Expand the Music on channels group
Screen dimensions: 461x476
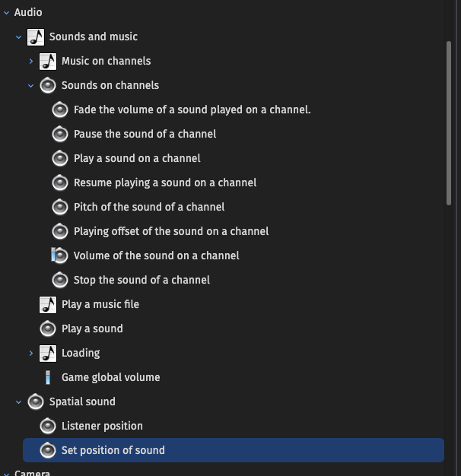pyautogui.click(x=31, y=62)
